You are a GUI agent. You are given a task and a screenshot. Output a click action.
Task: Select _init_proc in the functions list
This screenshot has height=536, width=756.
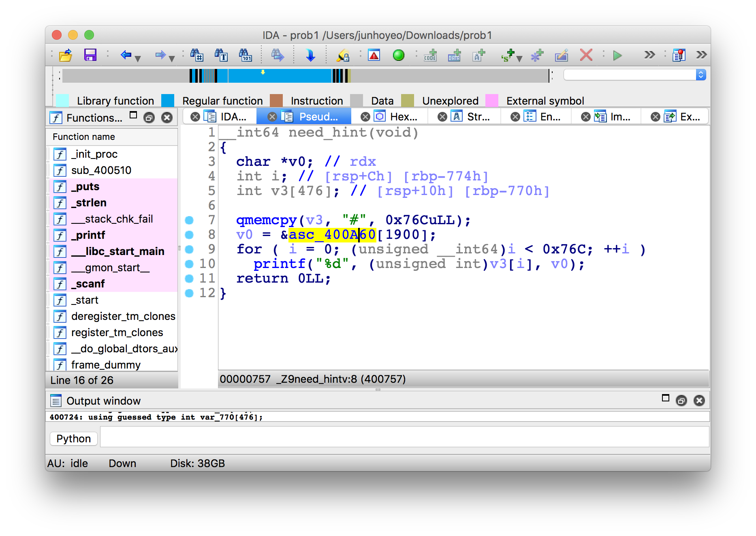click(x=112, y=154)
